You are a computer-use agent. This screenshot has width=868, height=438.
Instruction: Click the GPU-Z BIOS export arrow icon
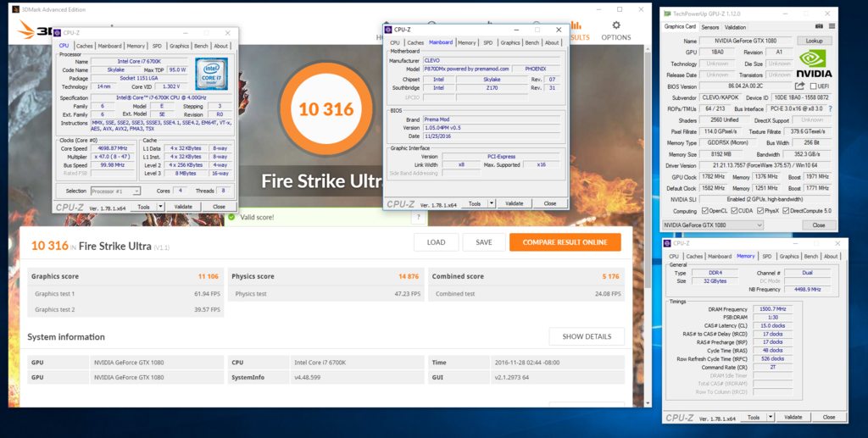coord(799,86)
